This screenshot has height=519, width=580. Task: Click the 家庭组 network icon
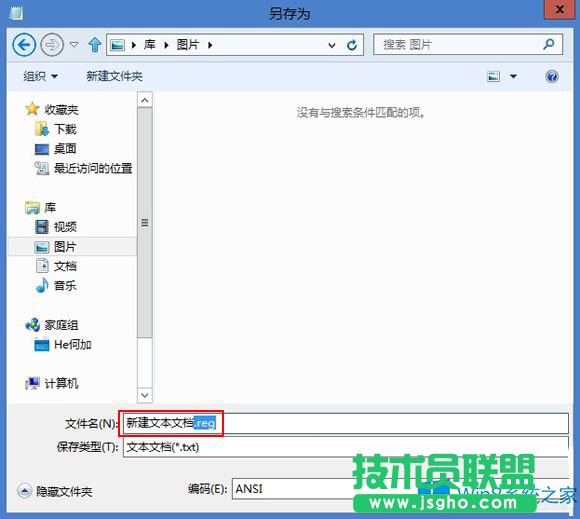point(33,325)
